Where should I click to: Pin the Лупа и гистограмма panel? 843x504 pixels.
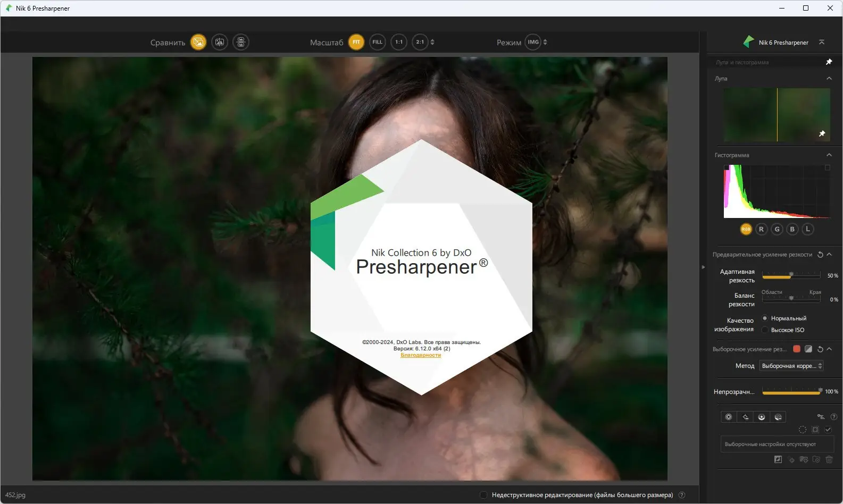829,62
